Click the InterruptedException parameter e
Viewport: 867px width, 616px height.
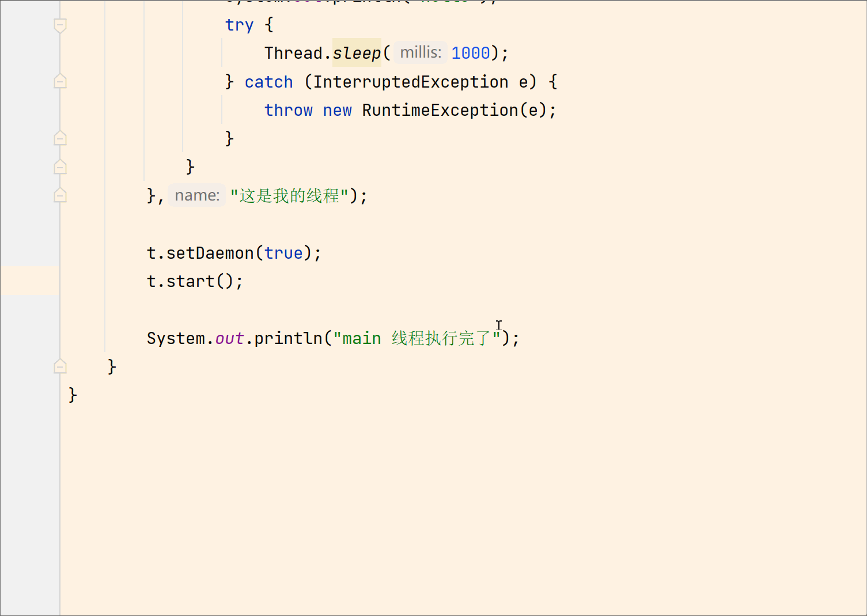(525, 81)
